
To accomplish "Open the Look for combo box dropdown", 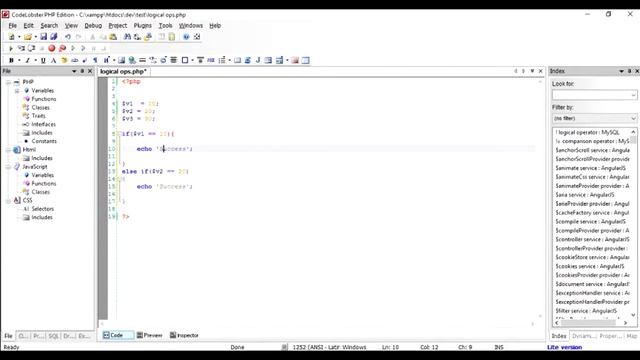I will click(x=633, y=95).
